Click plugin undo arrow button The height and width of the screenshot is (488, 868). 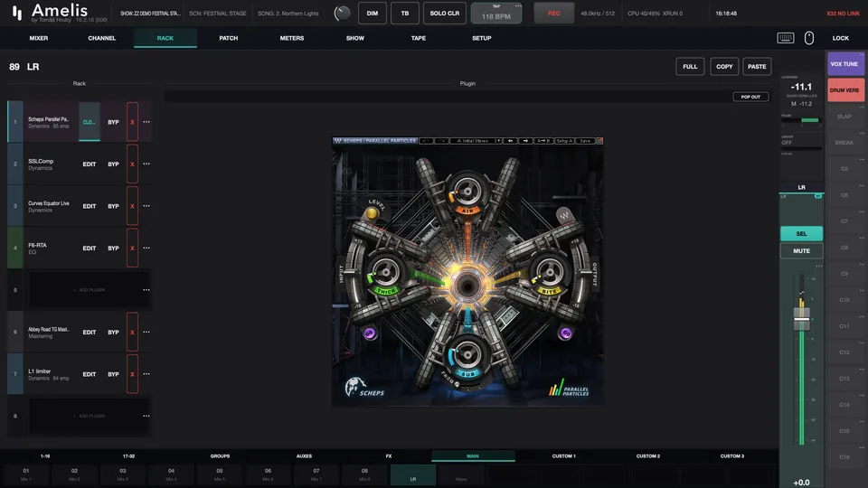(x=426, y=141)
